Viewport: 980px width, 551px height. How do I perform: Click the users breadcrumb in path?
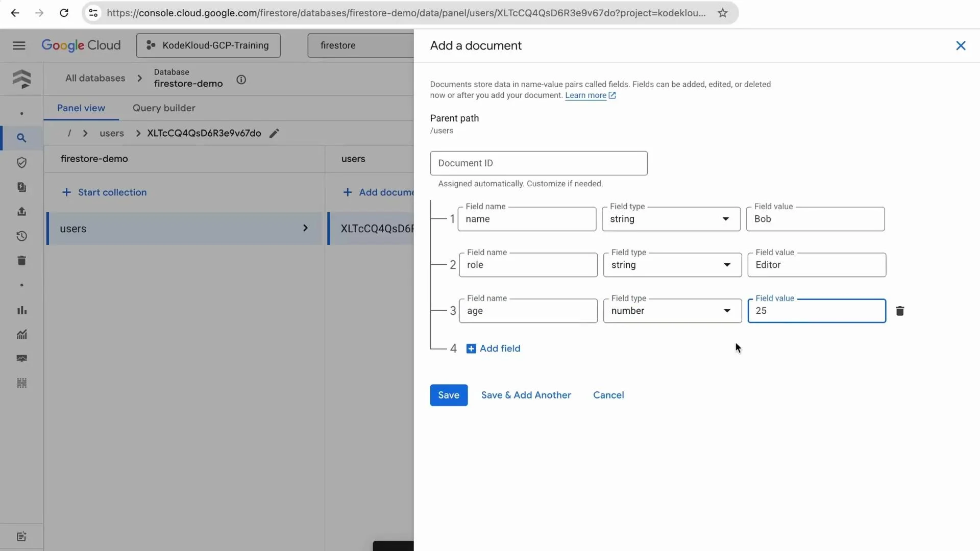pos(112,133)
